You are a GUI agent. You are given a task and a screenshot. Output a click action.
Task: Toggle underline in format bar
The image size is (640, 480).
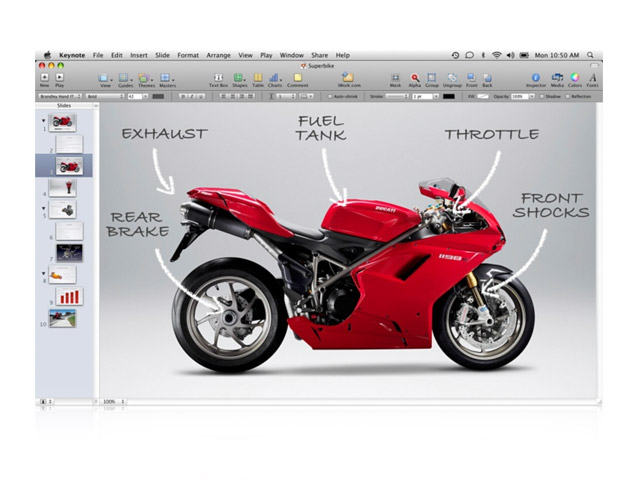pyautogui.click(x=200, y=96)
